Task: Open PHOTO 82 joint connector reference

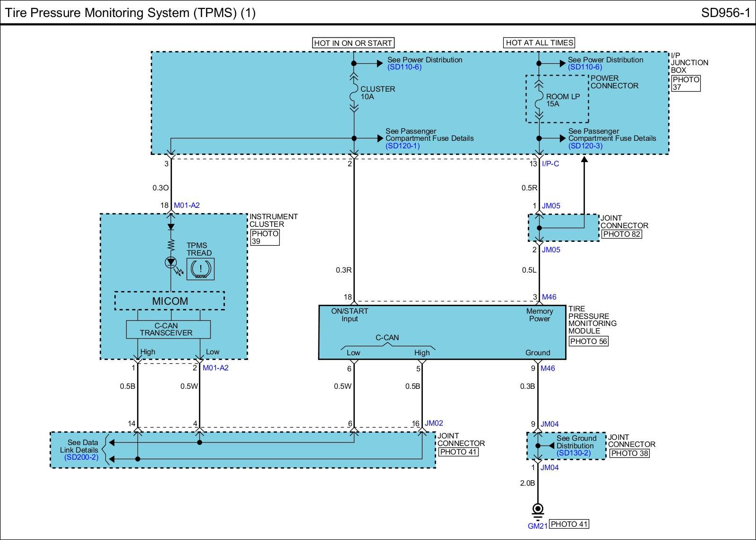Action: (621, 234)
